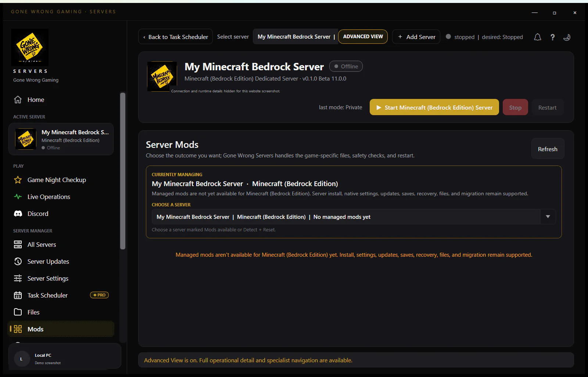Viewport: 588px width, 377px height.
Task: Refresh the Server Mods list
Action: (548, 149)
